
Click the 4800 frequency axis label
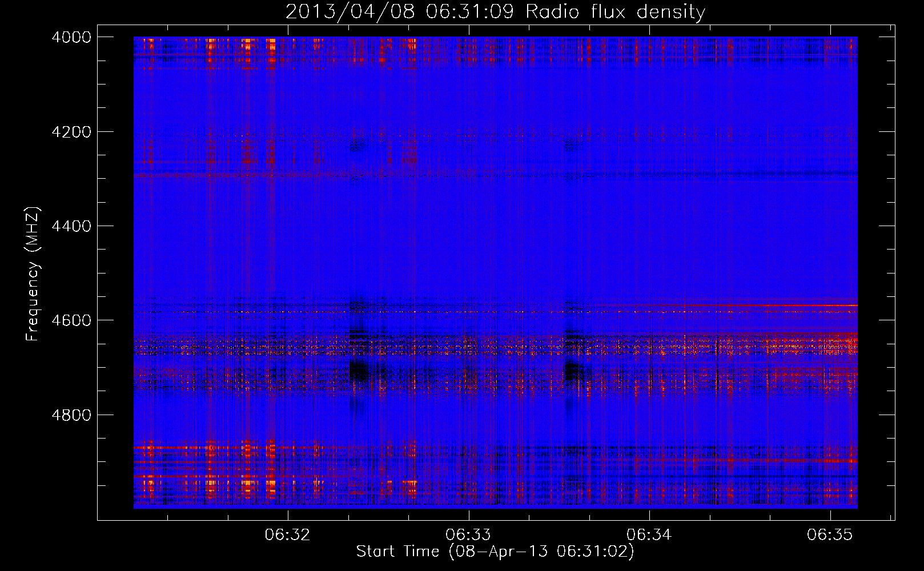coord(71,415)
